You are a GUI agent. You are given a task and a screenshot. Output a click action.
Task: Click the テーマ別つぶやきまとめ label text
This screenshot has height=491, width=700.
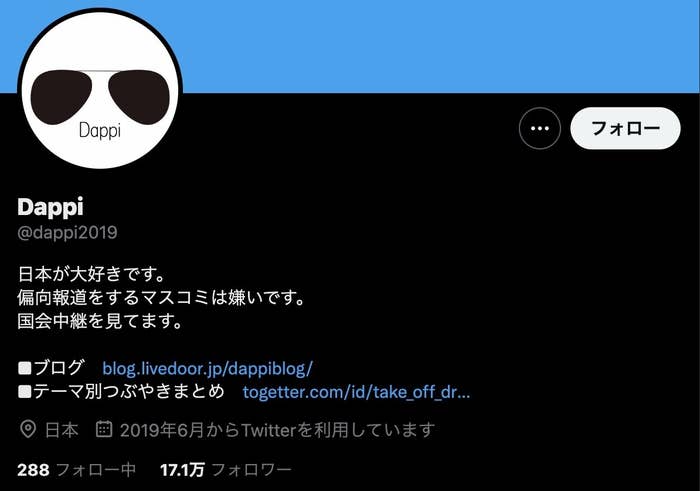(x=129, y=392)
